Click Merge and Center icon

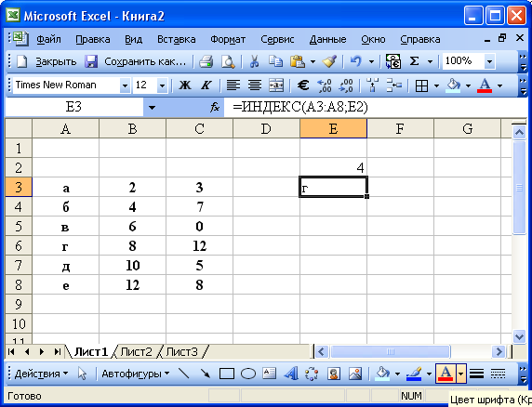pos(276,85)
